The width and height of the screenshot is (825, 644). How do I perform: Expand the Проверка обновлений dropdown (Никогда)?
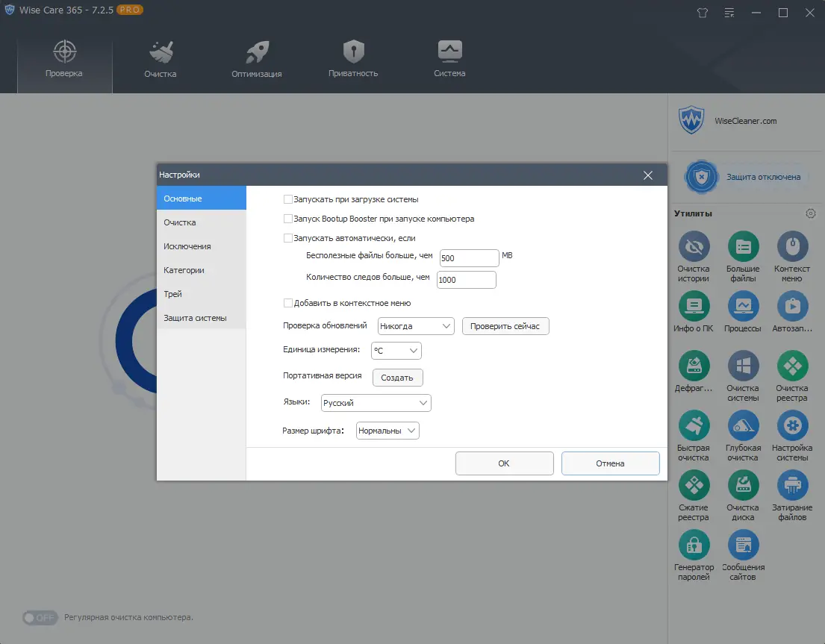pos(416,326)
